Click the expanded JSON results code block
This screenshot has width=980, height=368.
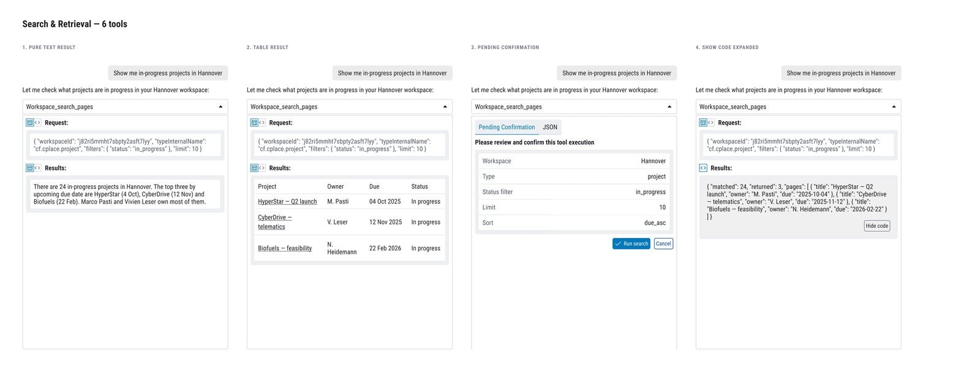coord(799,207)
